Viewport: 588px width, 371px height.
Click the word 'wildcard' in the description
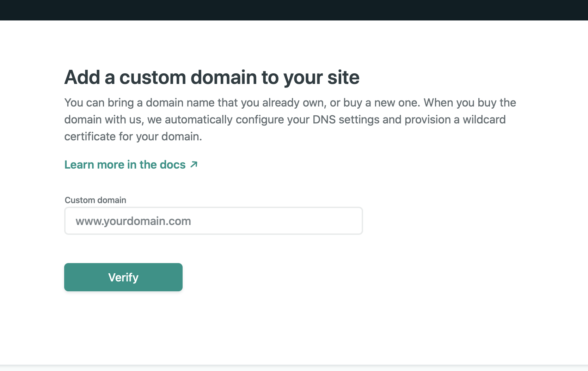click(x=484, y=120)
